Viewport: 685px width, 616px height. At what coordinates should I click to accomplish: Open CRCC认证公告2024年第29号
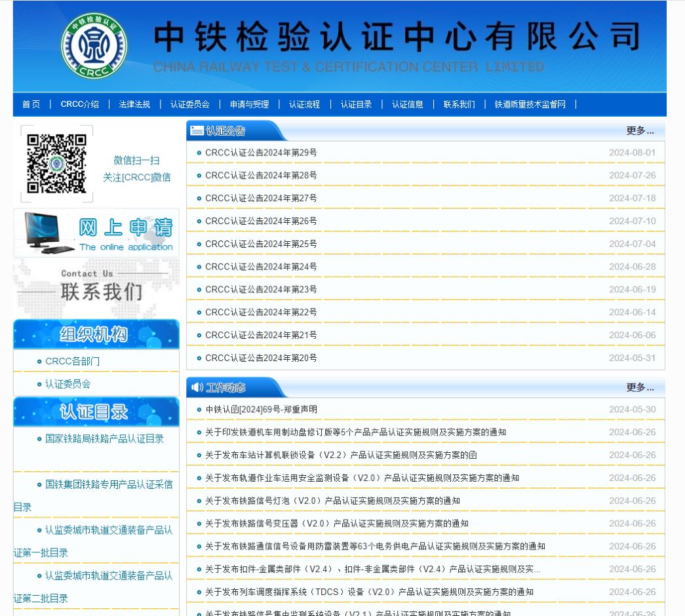pyautogui.click(x=261, y=153)
